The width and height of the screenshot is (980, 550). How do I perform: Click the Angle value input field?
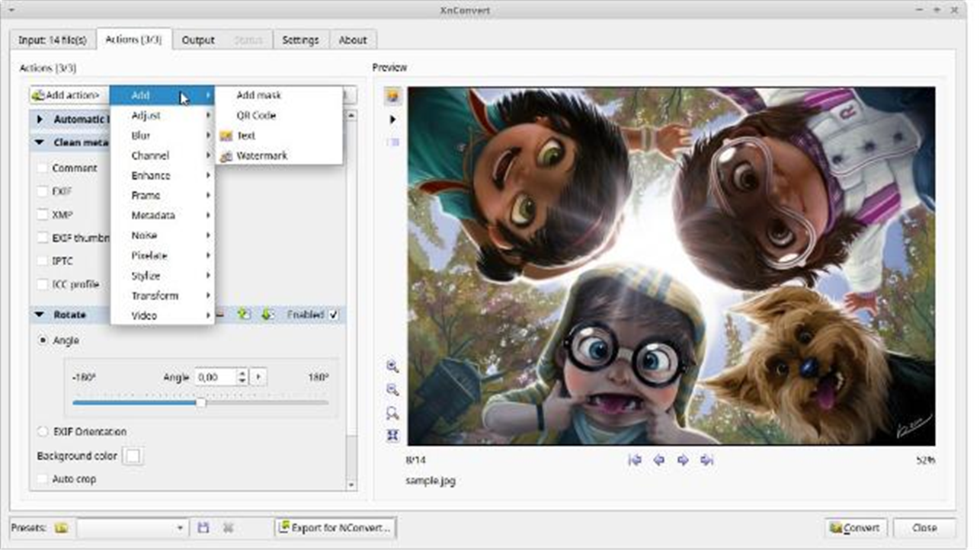click(216, 377)
